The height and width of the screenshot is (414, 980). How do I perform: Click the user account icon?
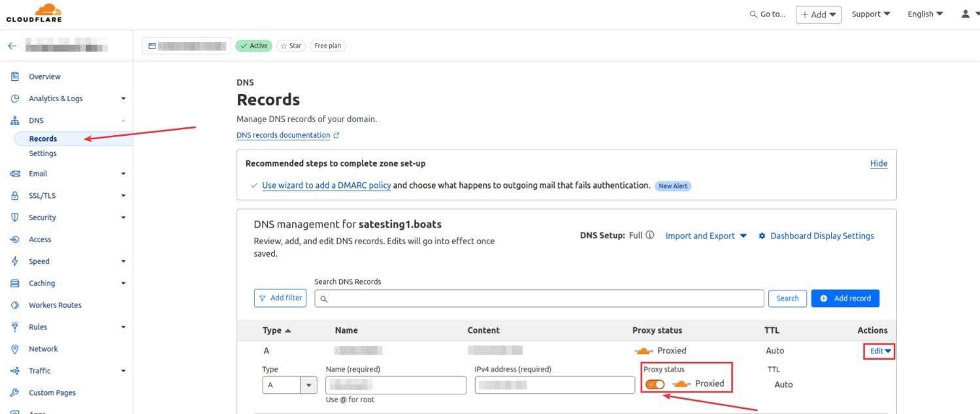point(966,13)
